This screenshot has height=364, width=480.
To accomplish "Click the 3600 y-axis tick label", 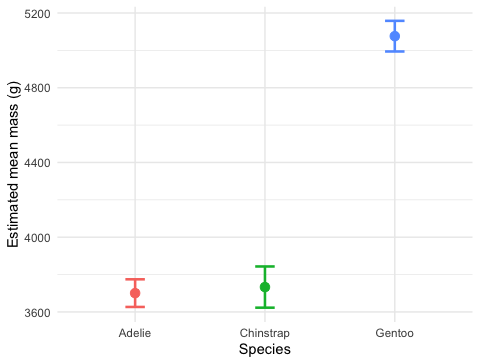I will [x=37, y=313].
